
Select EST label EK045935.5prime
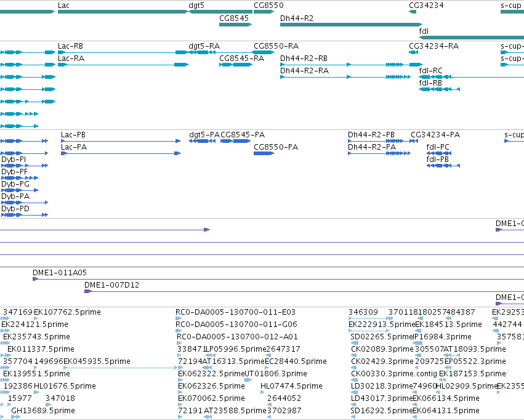(x=97, y=362)
